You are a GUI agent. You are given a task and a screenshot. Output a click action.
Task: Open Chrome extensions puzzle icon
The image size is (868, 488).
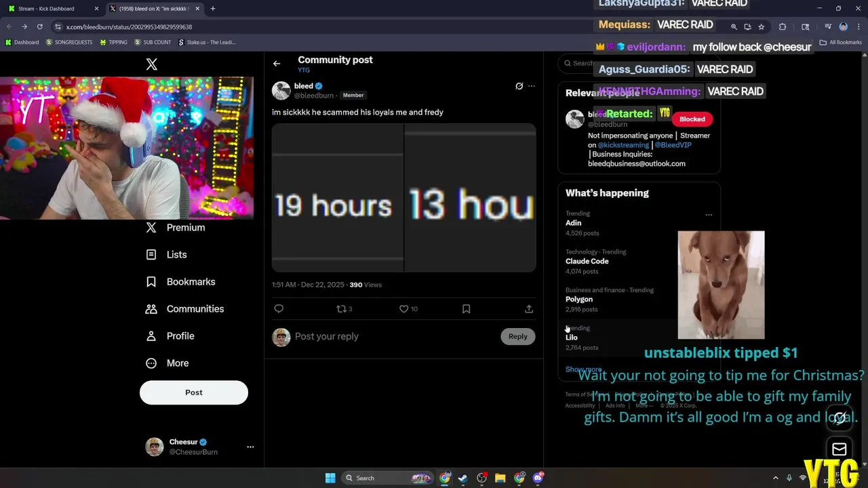(x=783, y=27)
